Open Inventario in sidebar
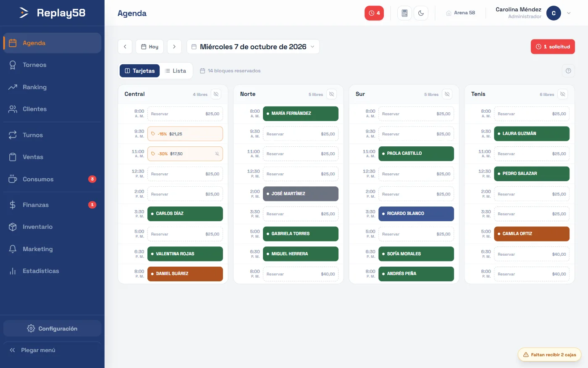Image resolution: width=588 pixels, height=368 pixels. point(52,227)
